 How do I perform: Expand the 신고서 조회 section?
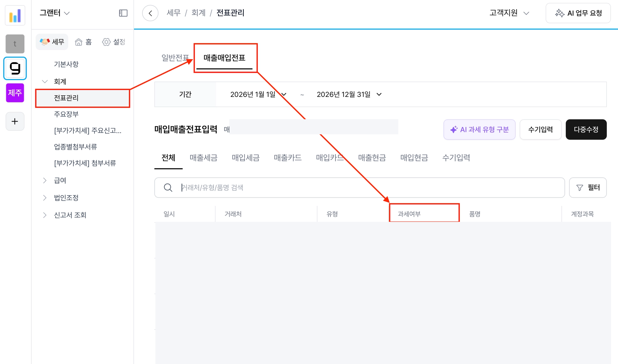pyautogui.click(x=45, y=215)
